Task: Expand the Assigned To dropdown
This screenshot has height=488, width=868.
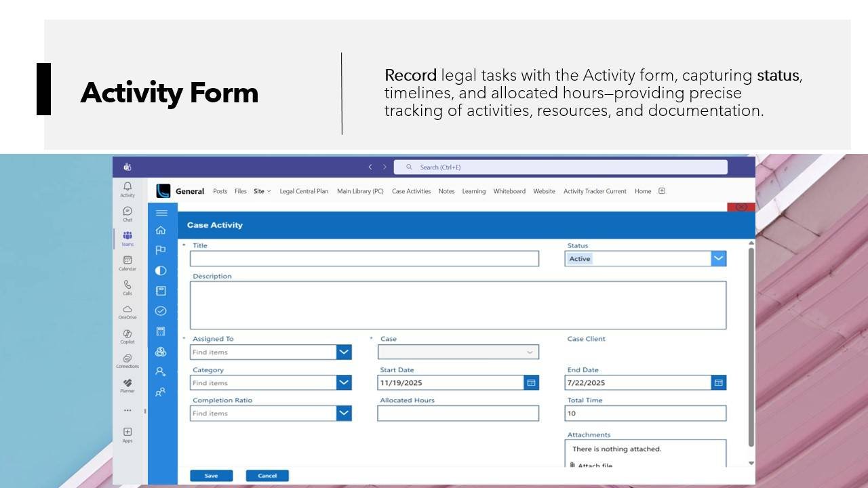Action: pyautogui.click(x=344, y=352)
